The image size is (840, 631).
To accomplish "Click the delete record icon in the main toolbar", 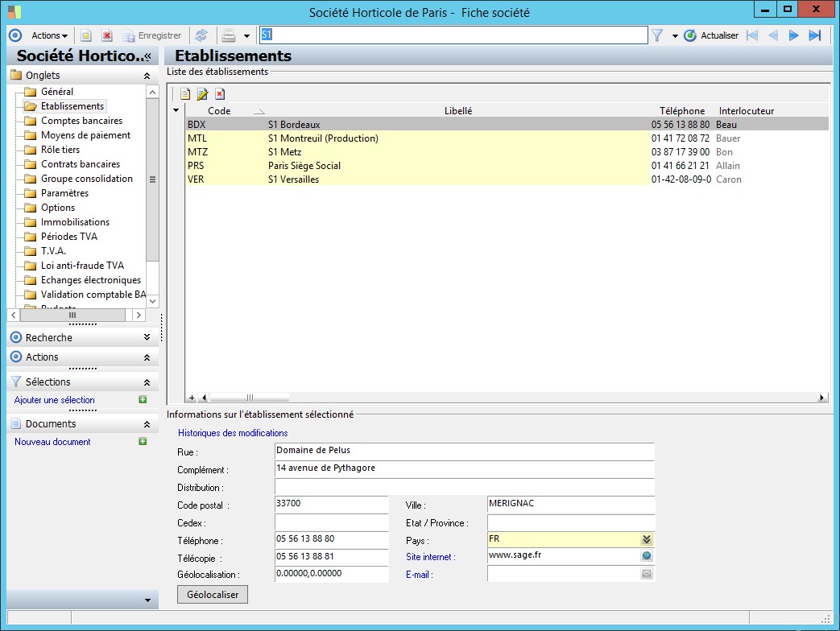I will [x=106, y=35].
